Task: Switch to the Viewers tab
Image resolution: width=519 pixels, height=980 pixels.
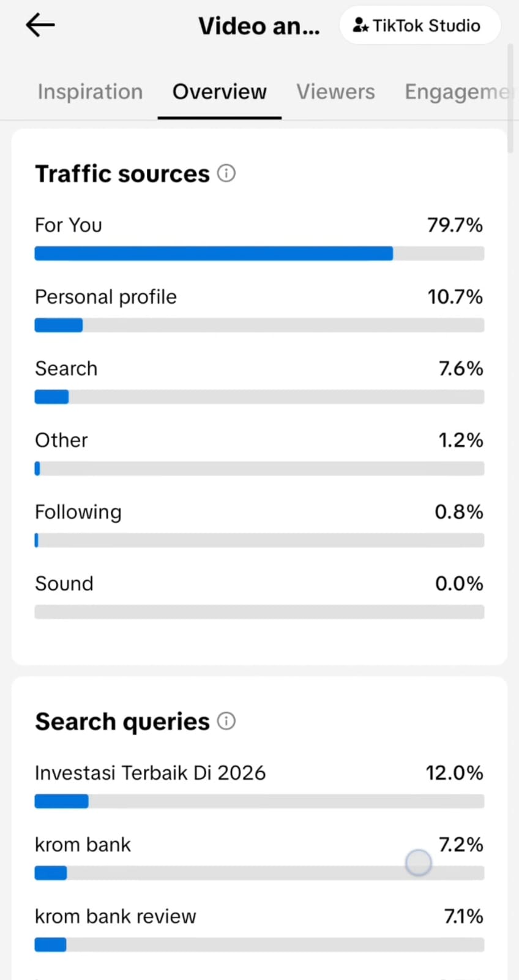Action: tap(335, 92)
